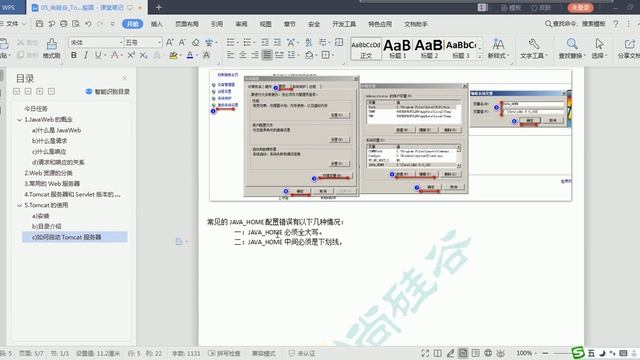Image resolution: width=640 pixels, height=360 pixels.
Task: Open the New Style (新样式) tool
Action: (498, 48)
